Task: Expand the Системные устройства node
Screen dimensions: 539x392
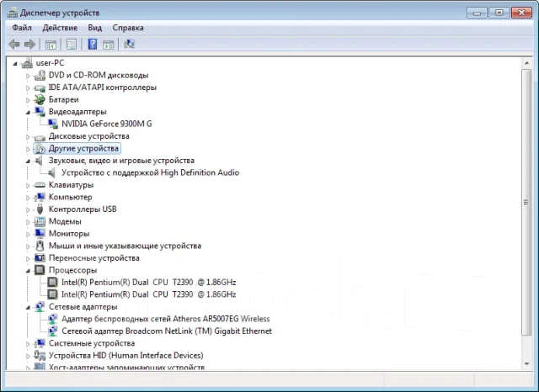Action: click(28, 343)
